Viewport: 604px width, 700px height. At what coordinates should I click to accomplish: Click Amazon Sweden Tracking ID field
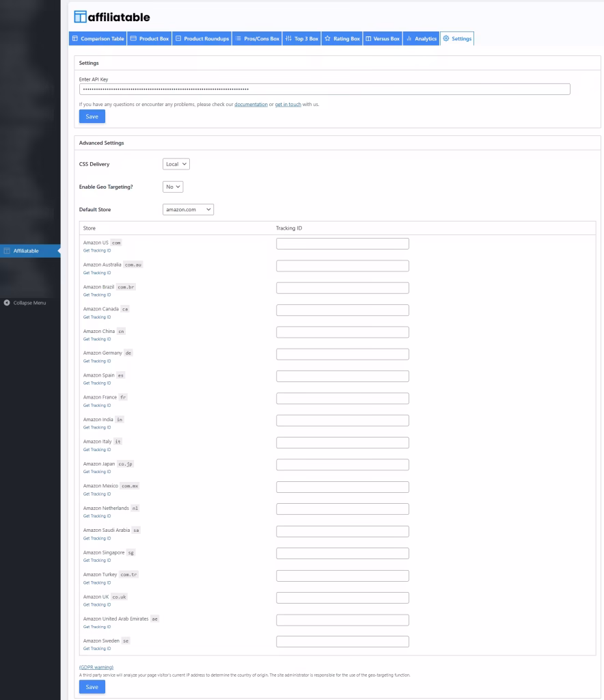(x=342, y=641)
